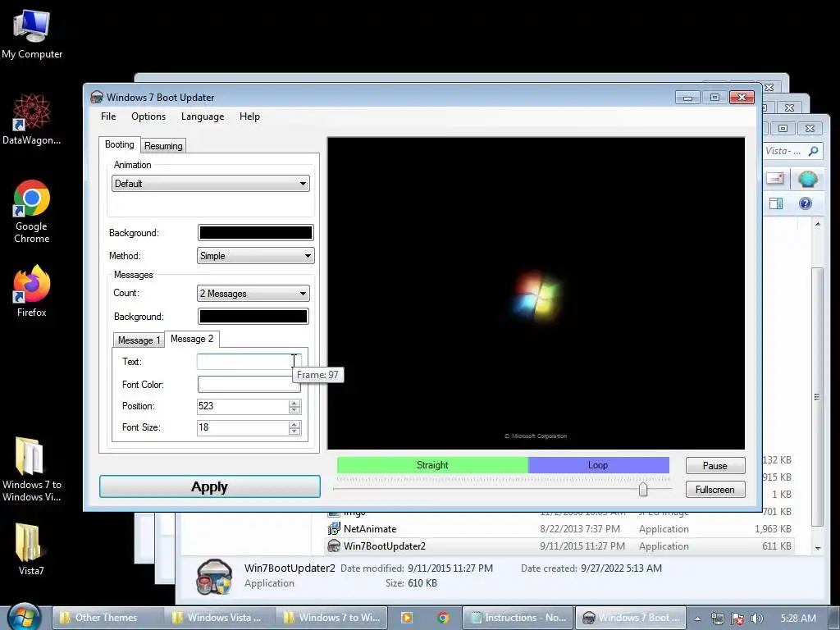The height and width of the screenshot is (630, 840).
Task: Pause the animation preview
Action: click(x=715, y=466)
